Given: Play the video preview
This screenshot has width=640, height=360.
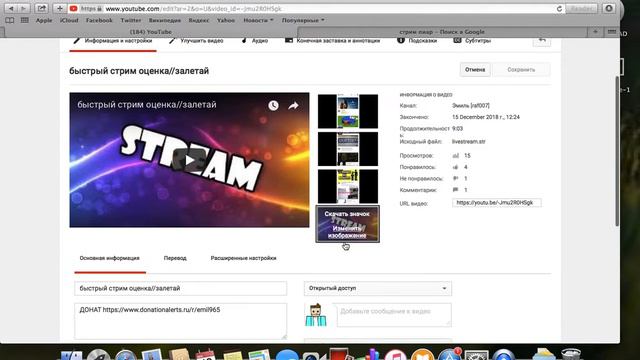Looking at the screenshot, I should [189, 160].
